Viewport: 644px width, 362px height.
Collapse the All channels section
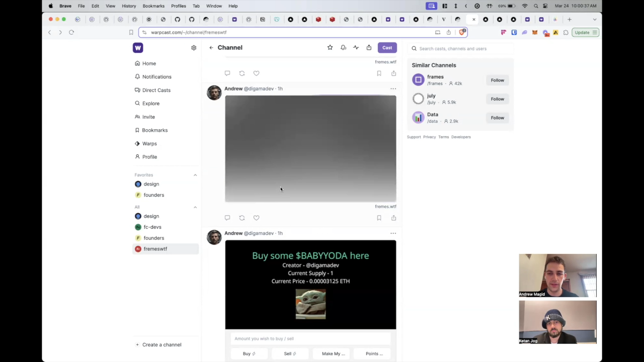tap(195, 207)
